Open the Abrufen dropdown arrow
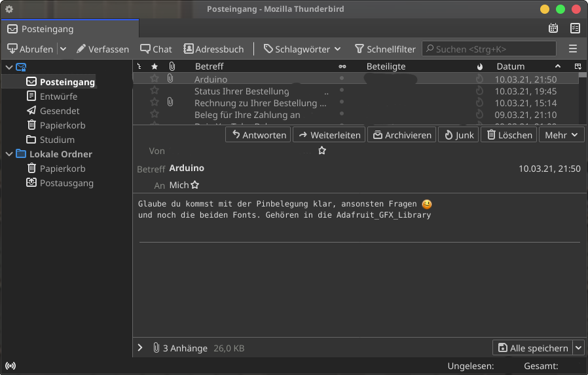This screenshot has width=588, height=375. coord(63,49)
